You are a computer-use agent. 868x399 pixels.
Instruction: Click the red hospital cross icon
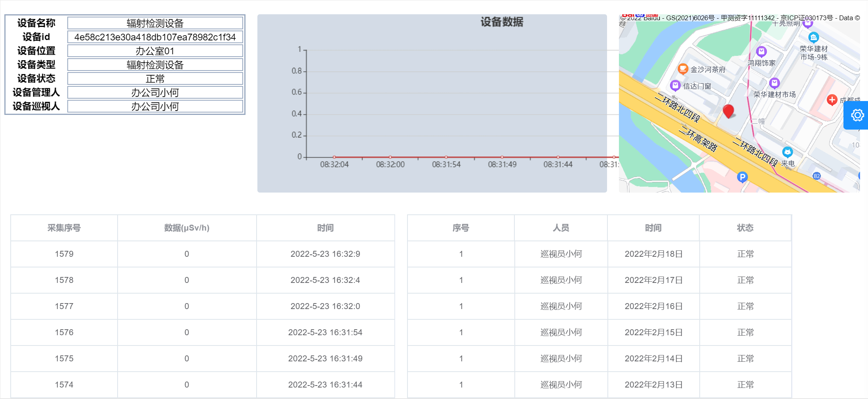click(832, 100)
